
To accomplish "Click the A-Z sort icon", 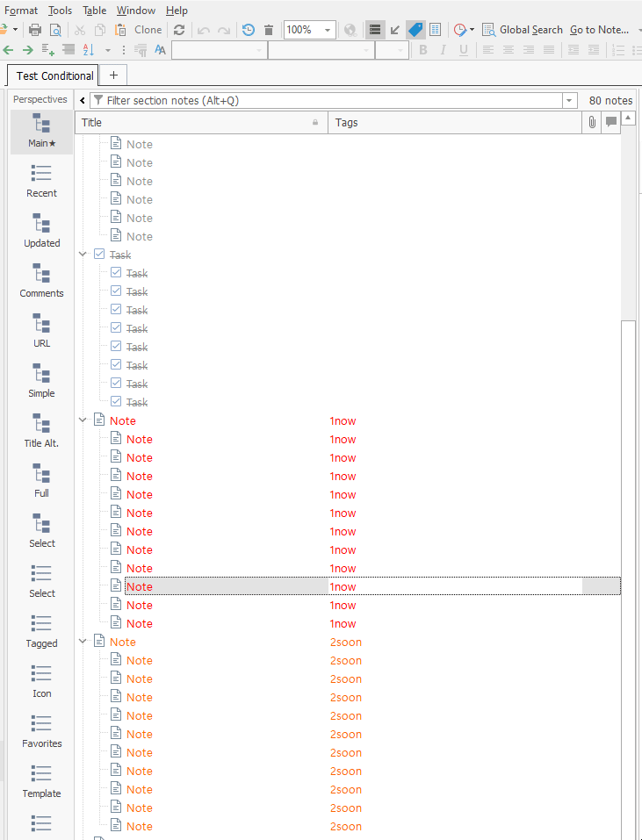I will [x=89, y=50].
